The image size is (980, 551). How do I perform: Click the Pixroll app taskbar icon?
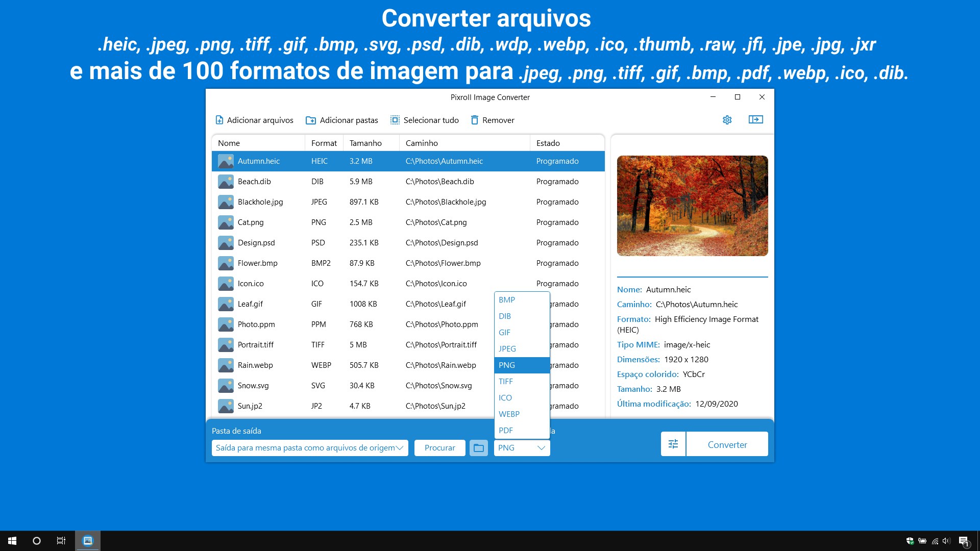[88, 541]
